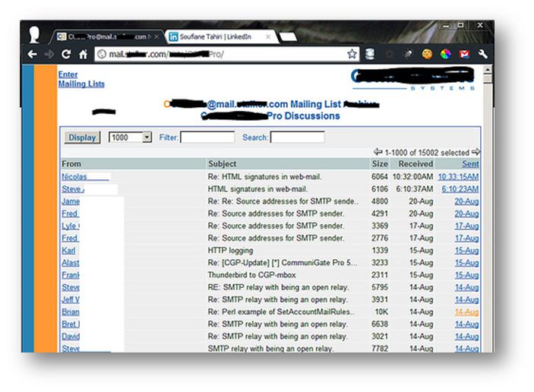The height and width of the screenshot is (392, 534).
Task: Click the color wheel extension icon
Action: tap(445, 54)
